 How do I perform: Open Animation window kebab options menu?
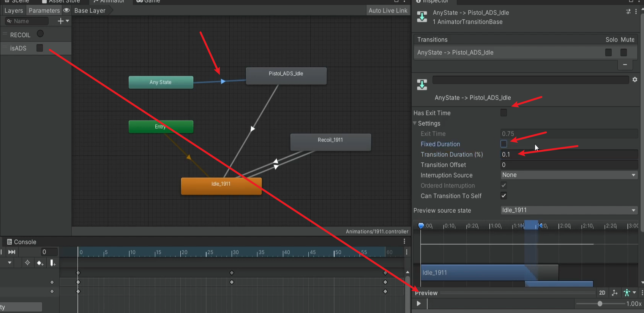click(407, 252)
